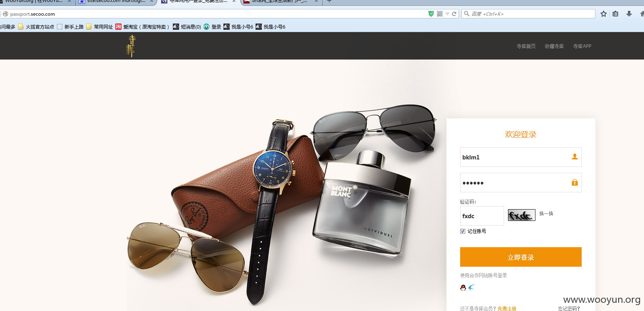Close the site:secoo.com search tab

[x=152, y=1]
